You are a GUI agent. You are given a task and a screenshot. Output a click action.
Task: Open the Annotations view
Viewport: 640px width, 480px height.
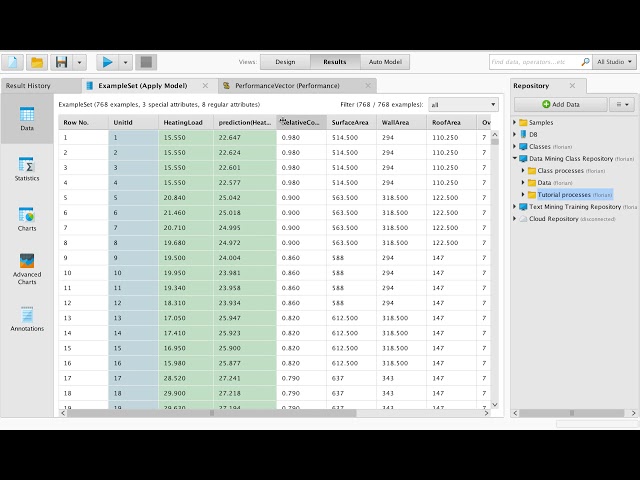[27, 319]
